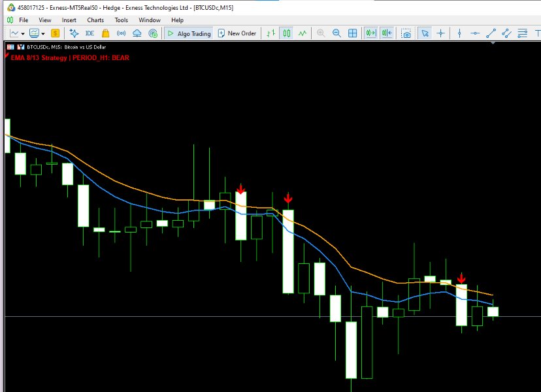
Task: Open the Window menu
Action: pyautogui.click(x=150, y=20)
